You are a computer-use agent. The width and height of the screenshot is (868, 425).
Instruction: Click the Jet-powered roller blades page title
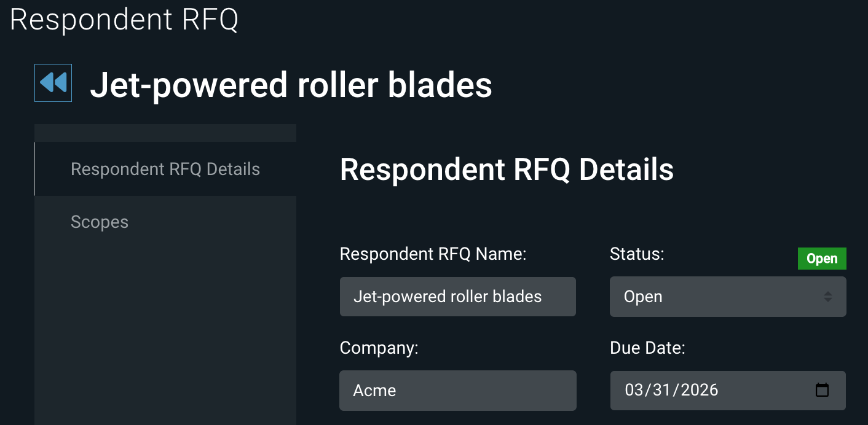point(291,85)
